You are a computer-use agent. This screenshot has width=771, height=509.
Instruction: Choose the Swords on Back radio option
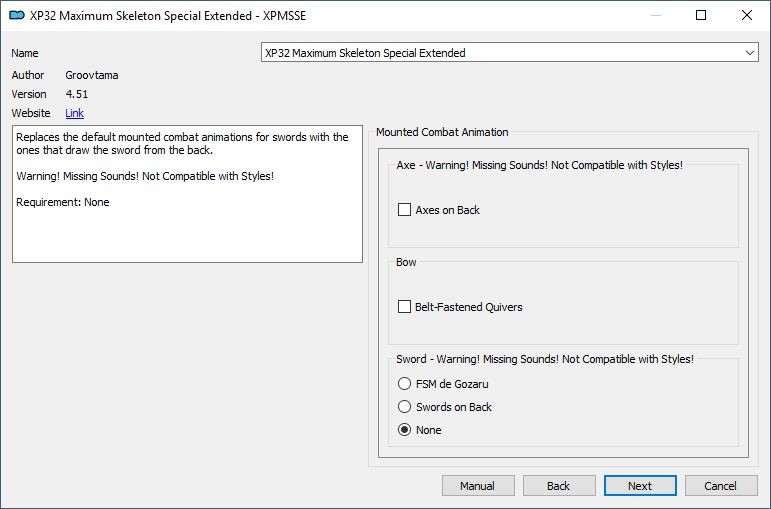[404, 407]
